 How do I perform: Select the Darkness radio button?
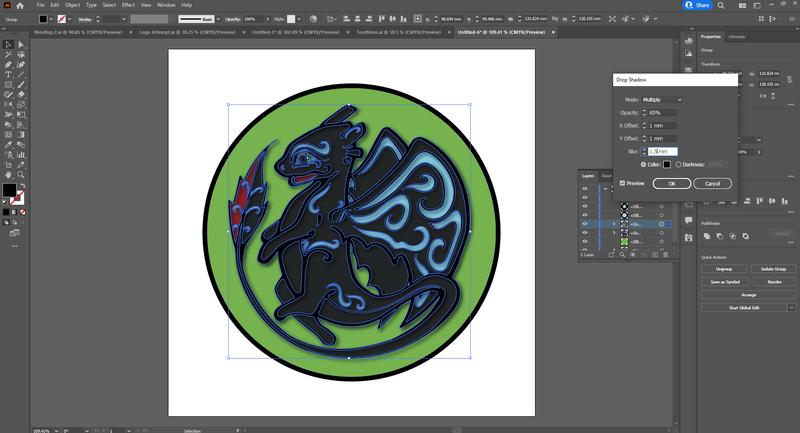(679, 164)
